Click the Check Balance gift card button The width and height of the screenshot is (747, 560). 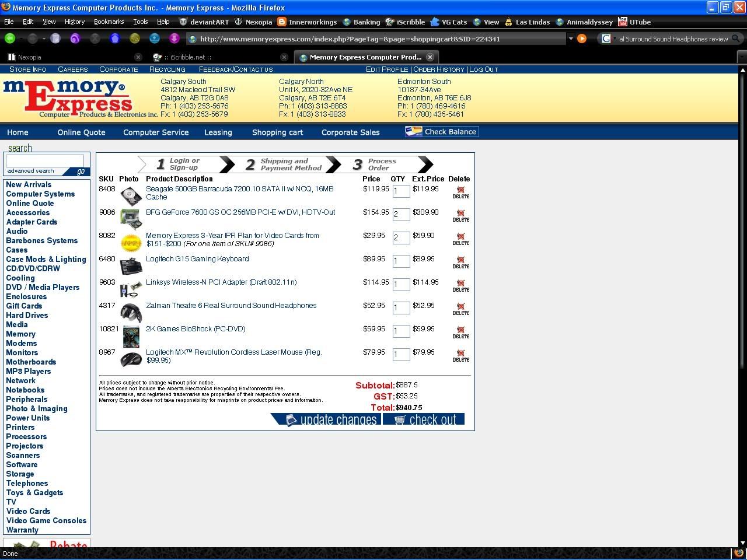point(442,132)
